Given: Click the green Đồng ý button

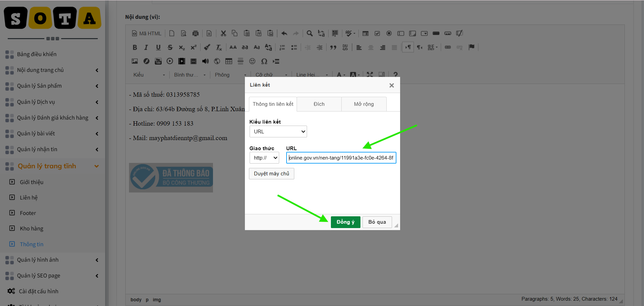Looking at the screenshot, I should tap(346, 222).
